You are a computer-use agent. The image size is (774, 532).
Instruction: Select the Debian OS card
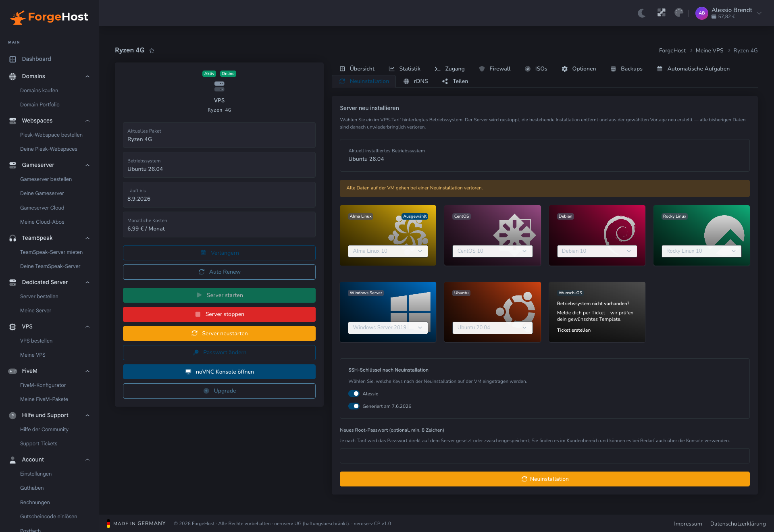[597, 235]
